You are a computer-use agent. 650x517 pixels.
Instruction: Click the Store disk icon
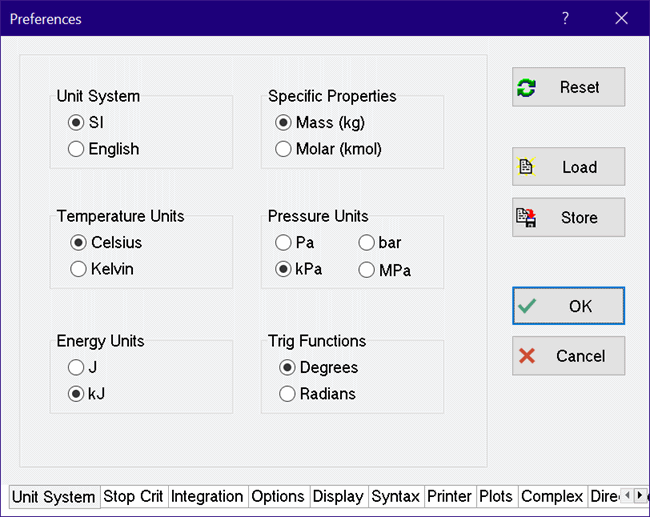[527, 217]
